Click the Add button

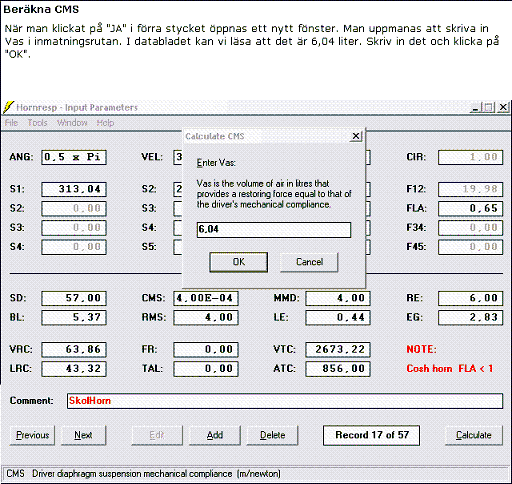(215, 435)
